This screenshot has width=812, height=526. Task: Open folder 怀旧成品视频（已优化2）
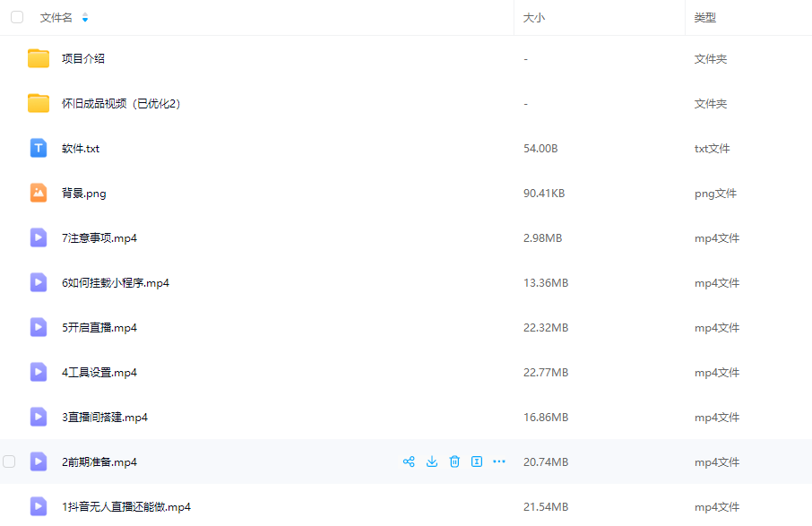[x=121, y=104]
